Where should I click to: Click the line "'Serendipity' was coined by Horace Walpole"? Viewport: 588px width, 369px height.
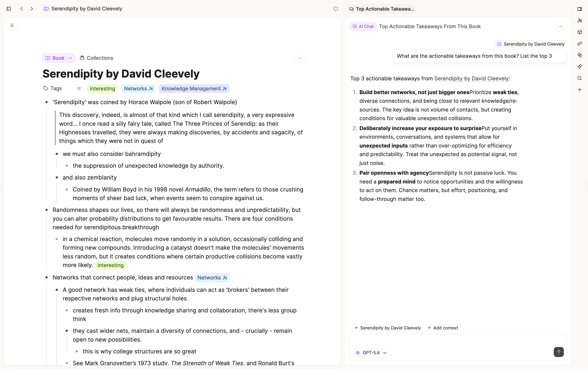point(145,102)
